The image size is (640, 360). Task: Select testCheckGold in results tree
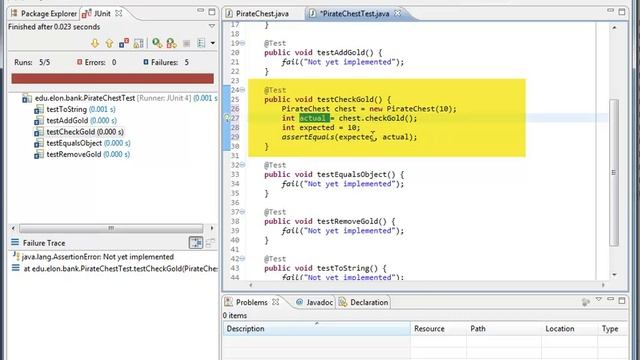pos(71,132)
